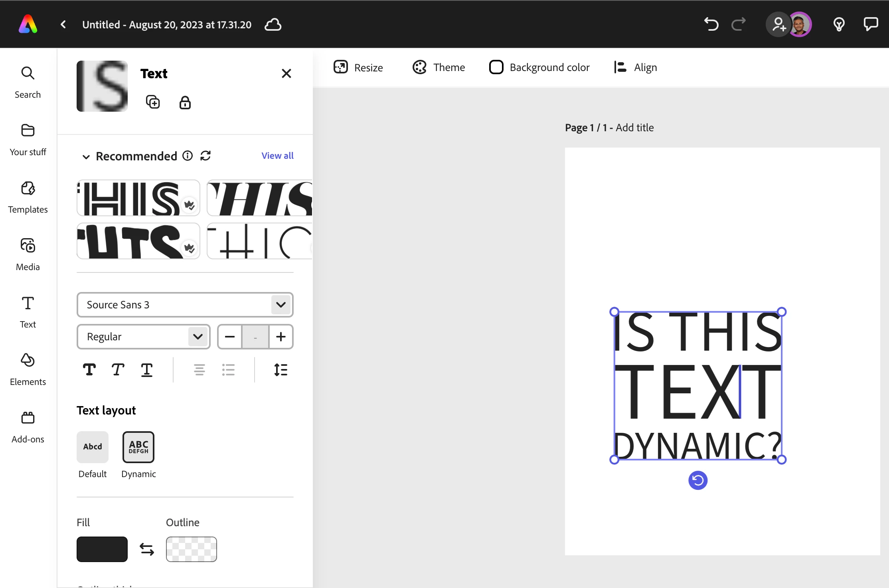Click the undo arrow icon
Image resolution: width=889 pixels, height=588 pixels.
pyautogui.click(x=711, y=24)
